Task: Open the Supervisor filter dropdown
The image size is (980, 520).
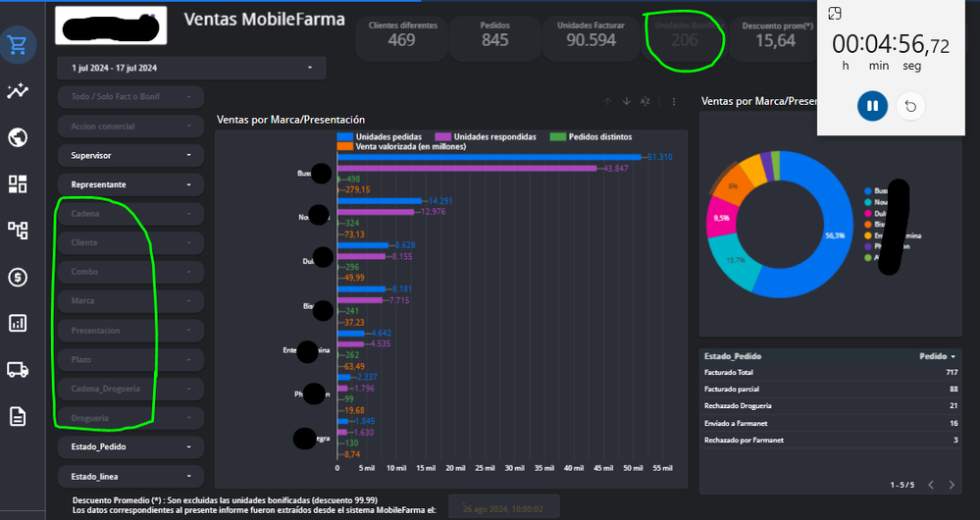Action: tap(130, 156)
